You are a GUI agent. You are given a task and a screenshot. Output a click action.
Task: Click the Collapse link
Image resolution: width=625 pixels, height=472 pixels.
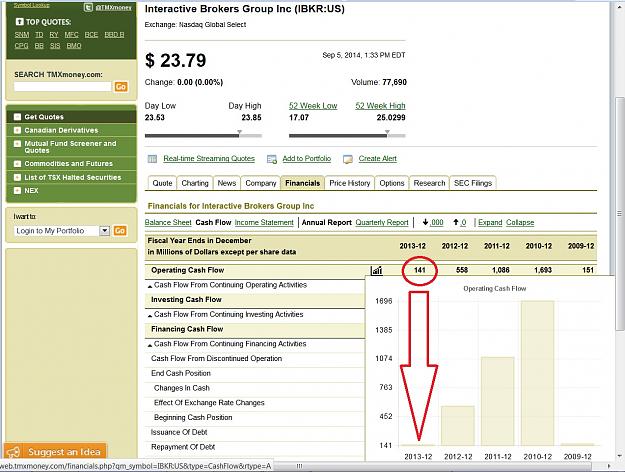click(x=520, y=222)
